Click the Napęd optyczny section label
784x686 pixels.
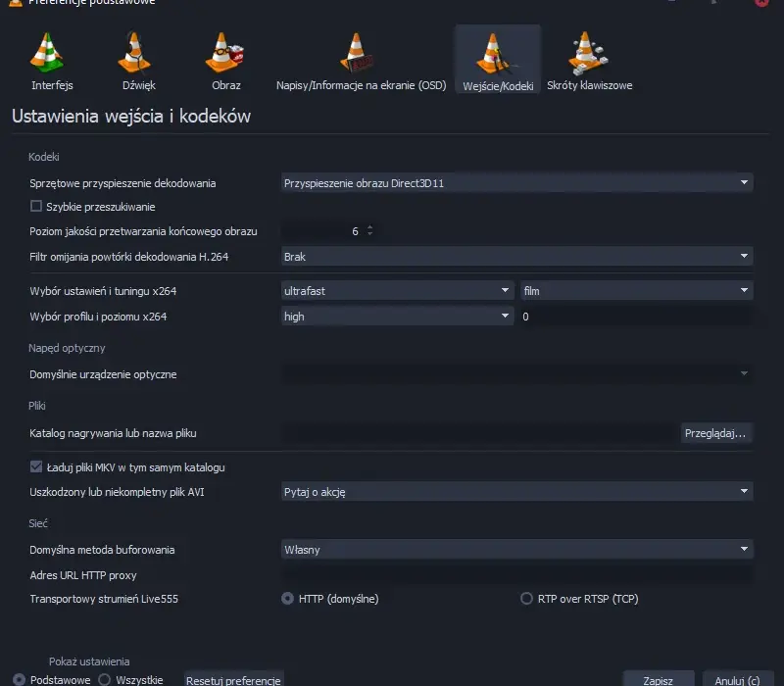pos(67,348)
